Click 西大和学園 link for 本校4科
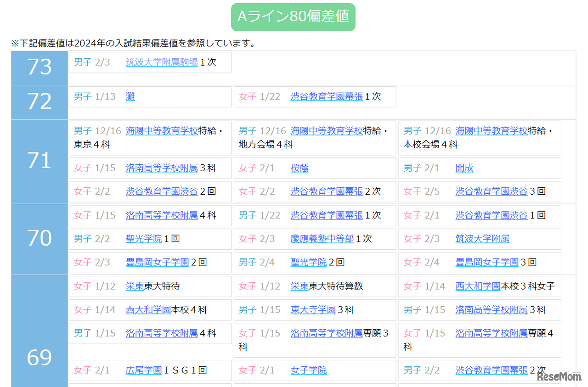The image size is (588, 387). [x=148, y=310]
